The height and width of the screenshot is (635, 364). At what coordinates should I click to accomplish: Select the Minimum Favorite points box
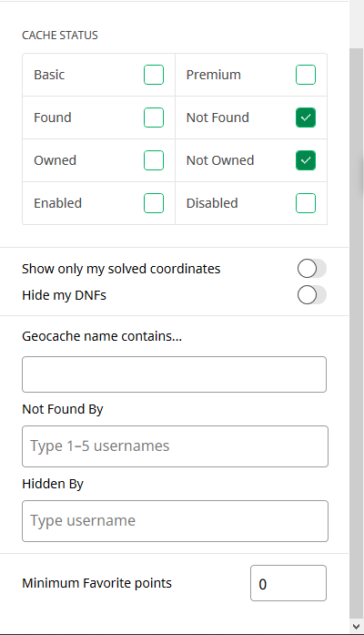tap(288, 583)
